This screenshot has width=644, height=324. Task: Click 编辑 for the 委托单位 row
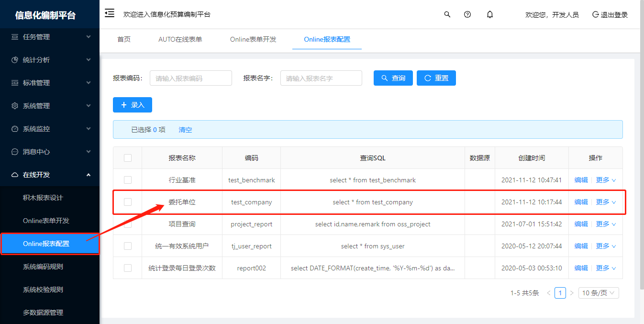[581, 202]
